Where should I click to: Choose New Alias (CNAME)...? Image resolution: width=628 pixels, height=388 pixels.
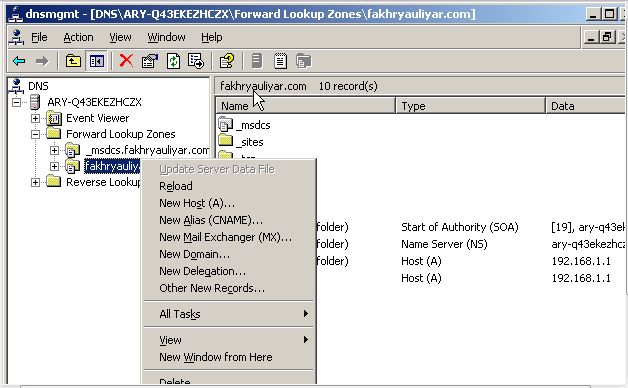click(x=229, y=220)
